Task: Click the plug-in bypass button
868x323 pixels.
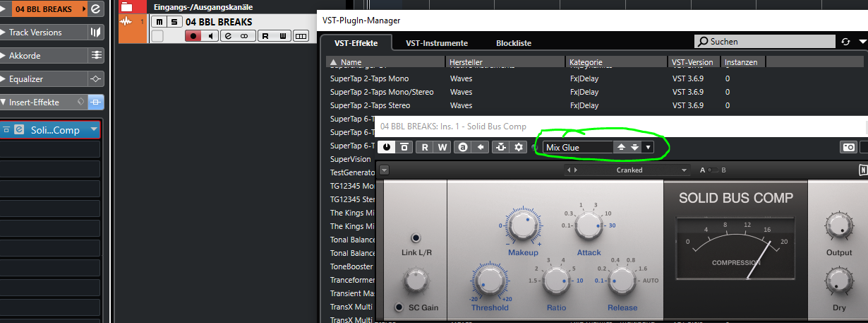Action: pos(404,147)
